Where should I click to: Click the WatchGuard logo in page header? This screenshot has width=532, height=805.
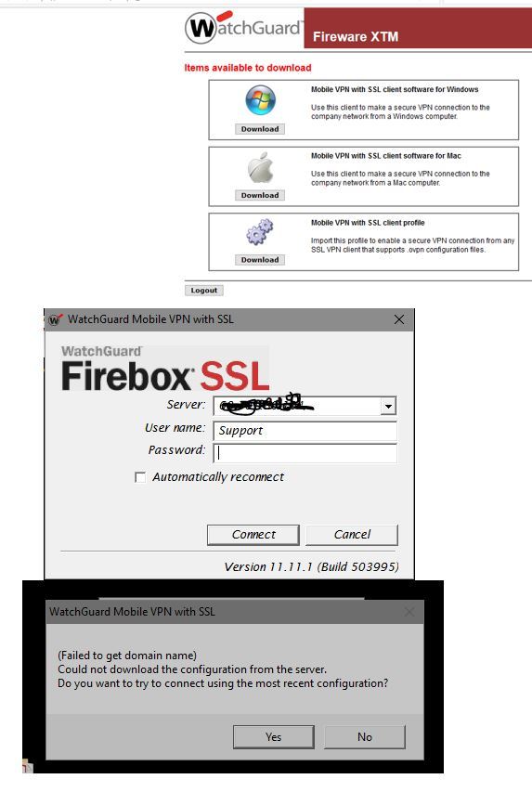coord(244,28)
